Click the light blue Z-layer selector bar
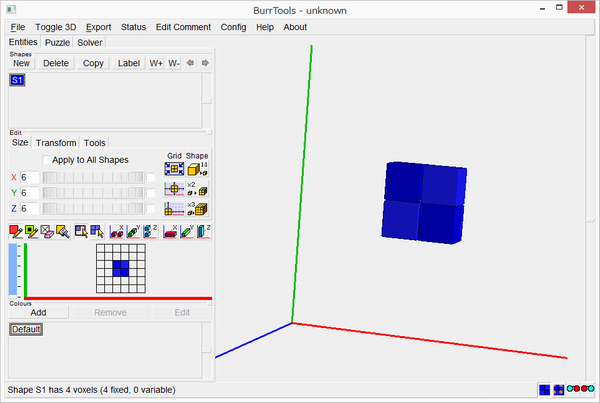 (13, 269)
